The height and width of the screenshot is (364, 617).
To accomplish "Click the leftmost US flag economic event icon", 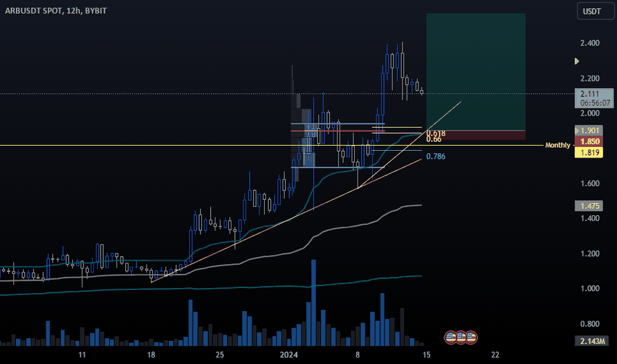I will pos(451,338).
